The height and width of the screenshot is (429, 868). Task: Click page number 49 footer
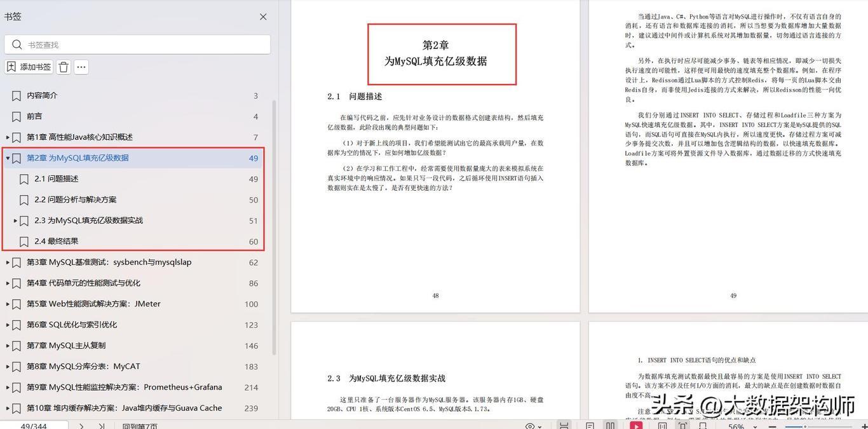pyautogui.click(x=733, y=296)
